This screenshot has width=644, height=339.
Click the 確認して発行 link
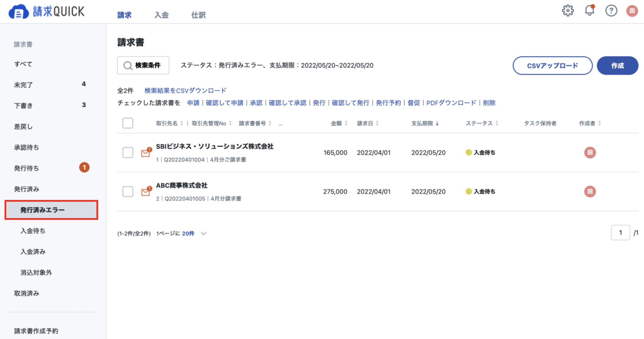(x=350, y=103)
